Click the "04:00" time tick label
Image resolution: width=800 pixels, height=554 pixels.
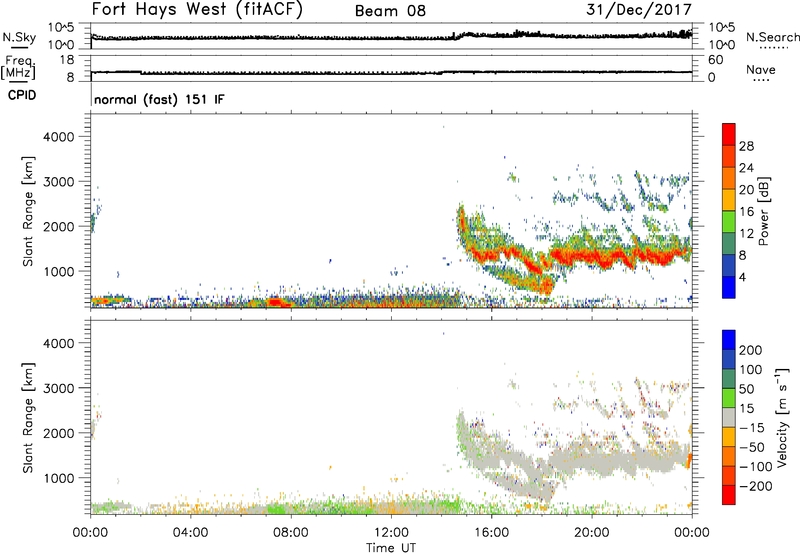click(x=190, y=533)
